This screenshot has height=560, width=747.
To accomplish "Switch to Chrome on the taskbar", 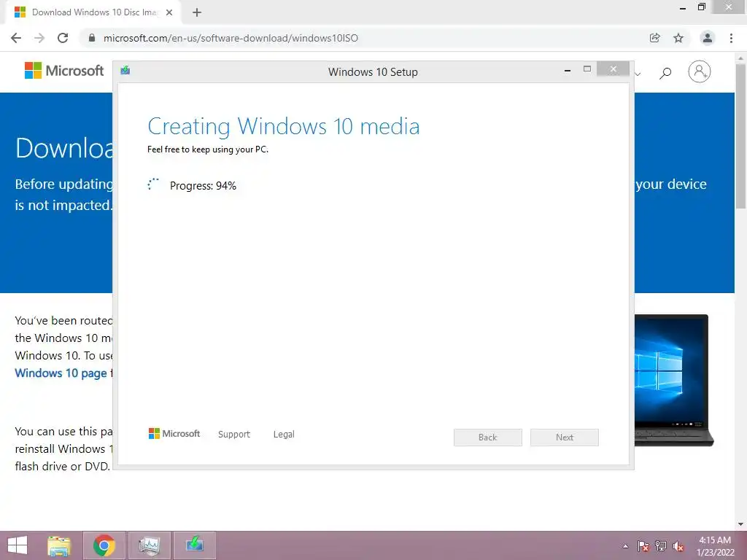I will [x=104, y=545].
